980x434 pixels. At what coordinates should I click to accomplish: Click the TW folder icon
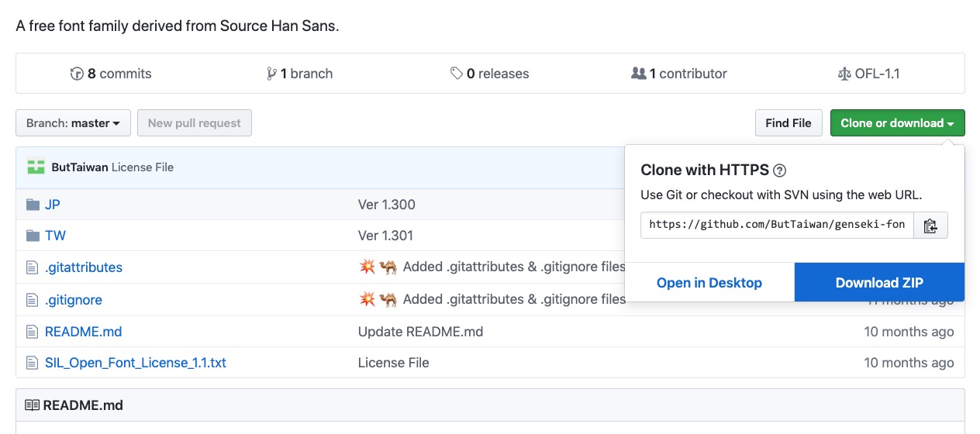[x=33, y=236]
